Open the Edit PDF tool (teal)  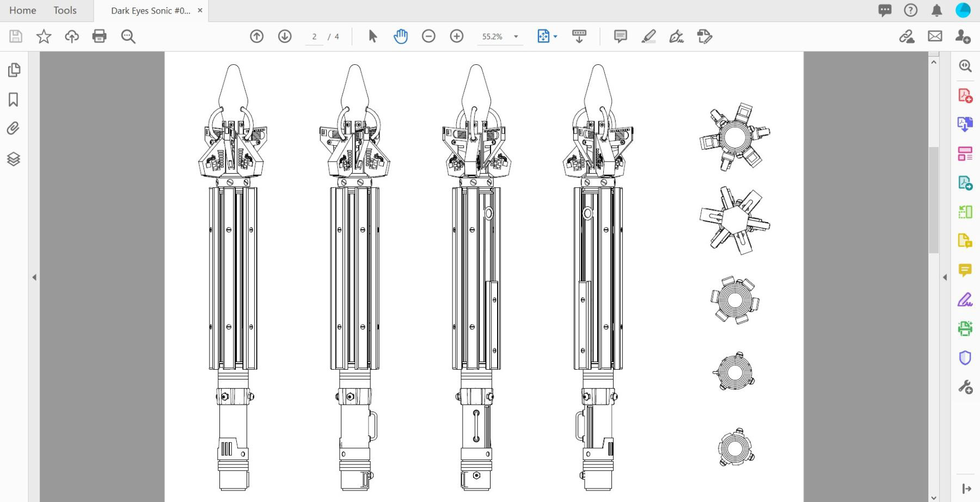(965, 182)
